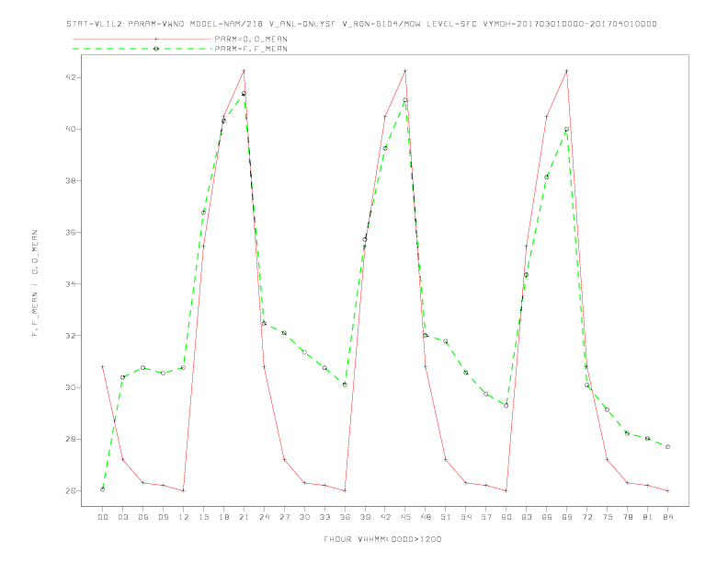Click the x-axis hour label 57

pos(486,517)
